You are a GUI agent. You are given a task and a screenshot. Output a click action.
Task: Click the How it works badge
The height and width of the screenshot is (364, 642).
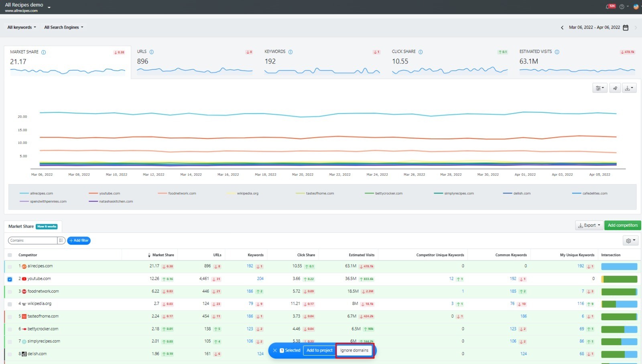point(47,227)
